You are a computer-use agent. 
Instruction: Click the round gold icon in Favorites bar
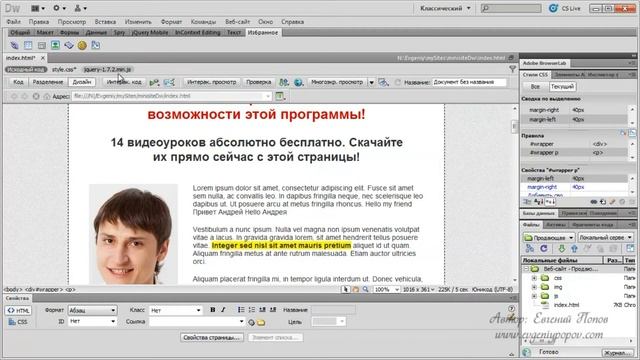[x=82, y=45]
